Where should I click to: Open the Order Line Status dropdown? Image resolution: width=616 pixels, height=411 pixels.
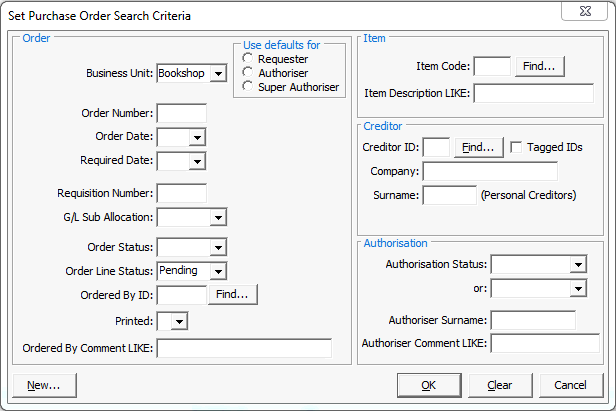click(x=218, y=271)
